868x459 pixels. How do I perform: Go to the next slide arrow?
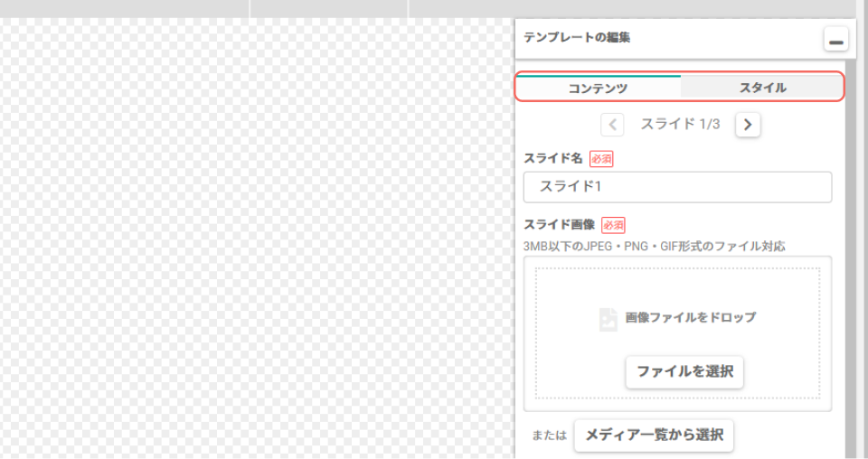(x=748, y=125)
